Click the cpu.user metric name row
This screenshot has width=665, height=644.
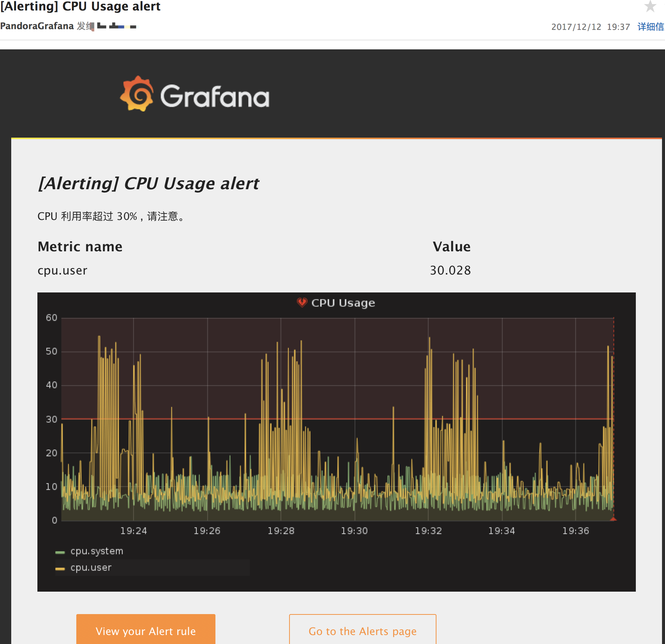(62, 270)
